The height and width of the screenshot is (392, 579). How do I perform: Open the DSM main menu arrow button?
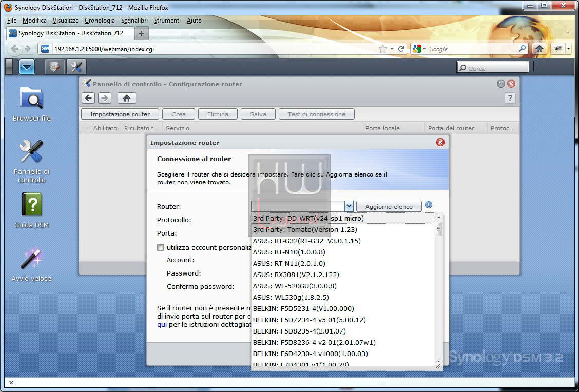tap(27, 67)
